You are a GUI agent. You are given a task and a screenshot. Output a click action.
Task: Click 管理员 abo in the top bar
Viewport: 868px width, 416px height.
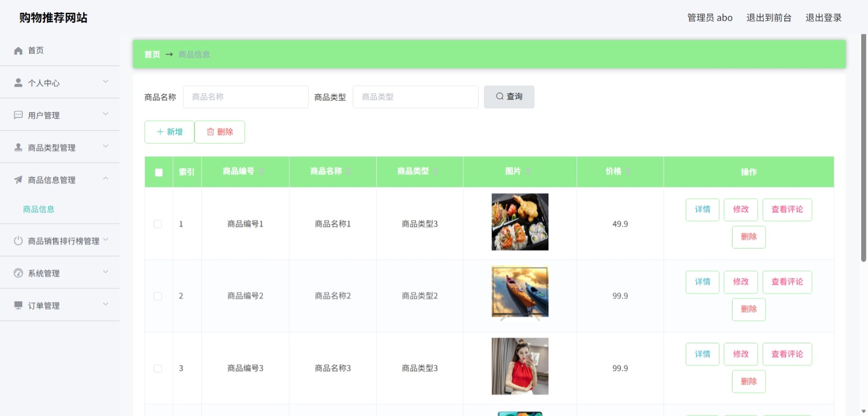click(709, 18)
